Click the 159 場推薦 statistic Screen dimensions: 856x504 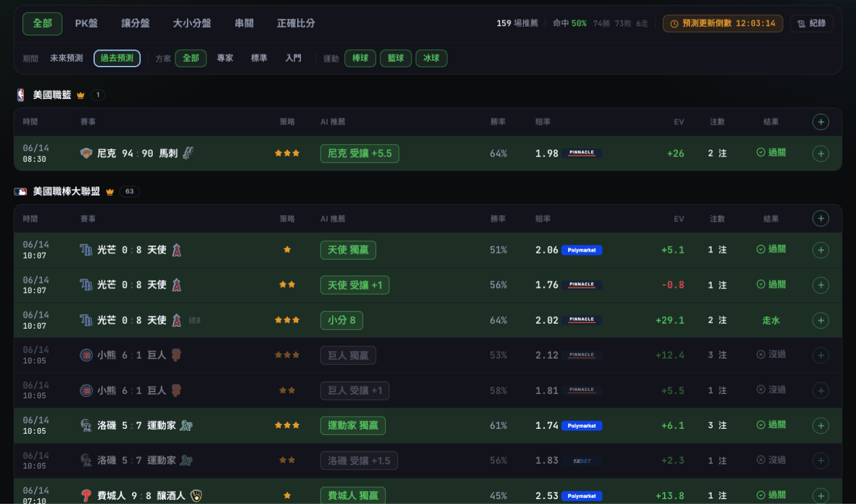517,24
